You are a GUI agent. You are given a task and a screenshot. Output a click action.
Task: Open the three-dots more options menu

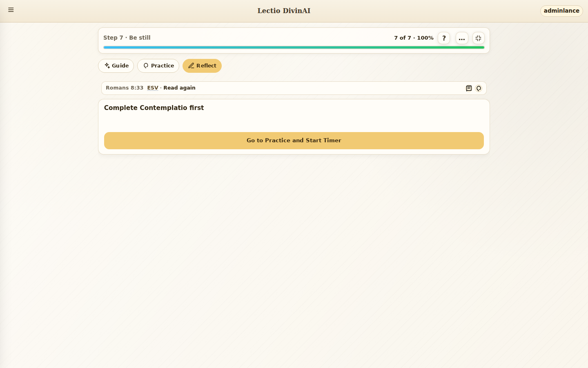[x=462, y=38]
